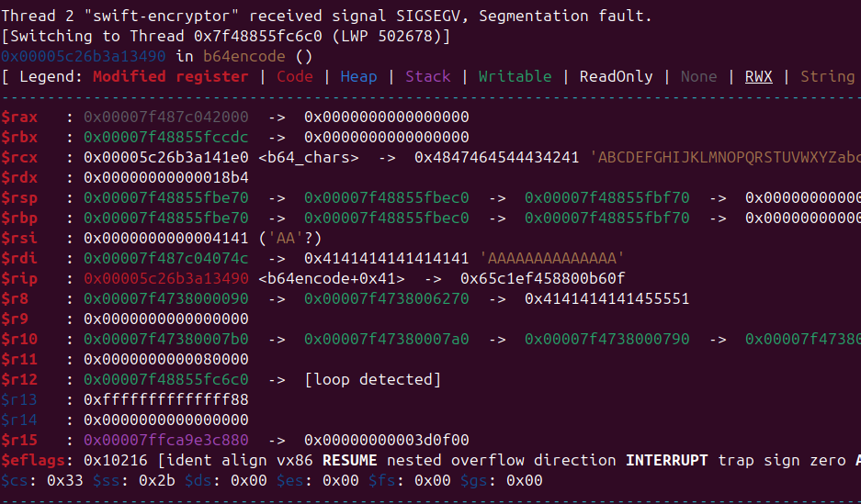
Task: Click the $rip register label
Action: (19, 278)
